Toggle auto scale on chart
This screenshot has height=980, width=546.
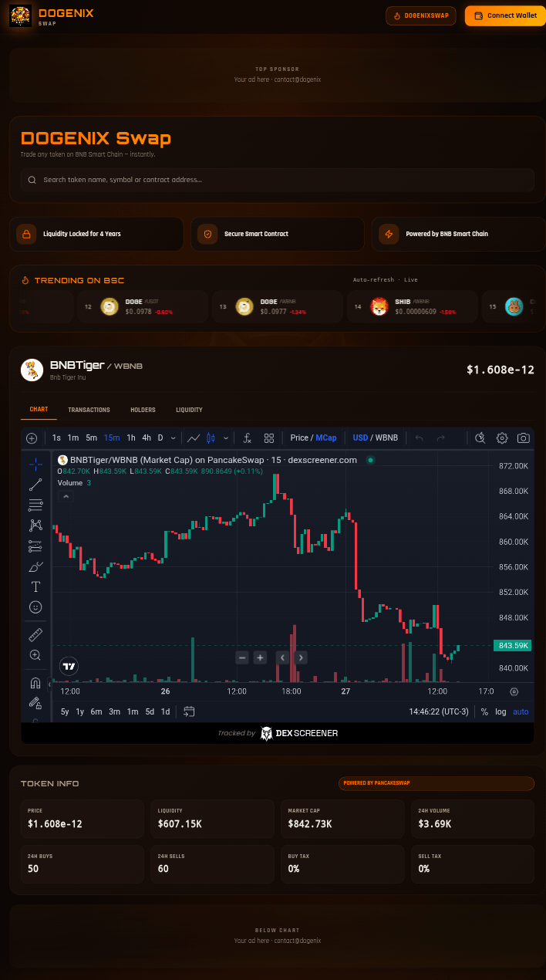click(x=521, y=711)
